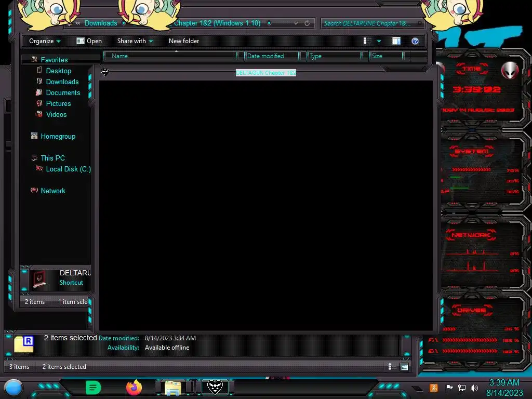Click the DELTARUNE Chapter 1&2 window title

click(265, 73)
